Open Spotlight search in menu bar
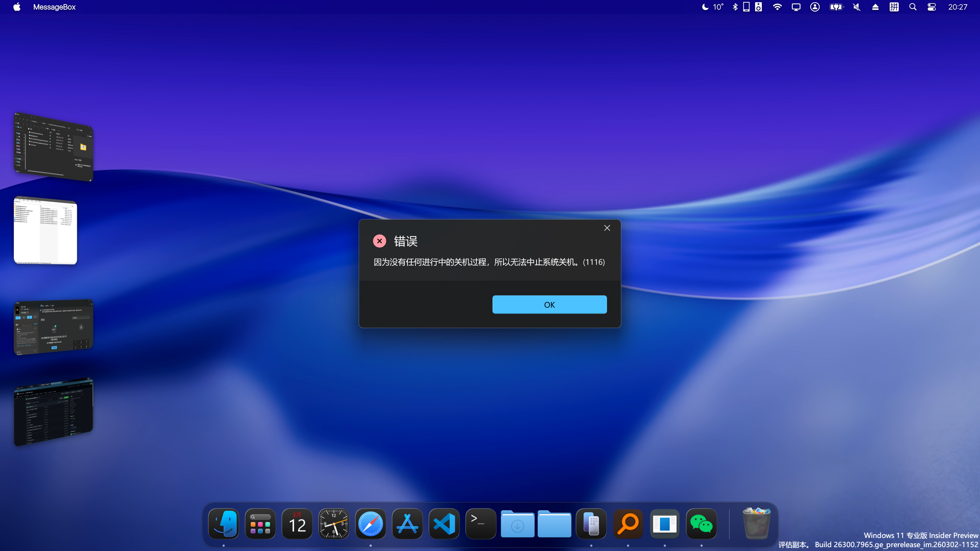The image size is (980, 551). pyautogui.click(x=913, y=7)
